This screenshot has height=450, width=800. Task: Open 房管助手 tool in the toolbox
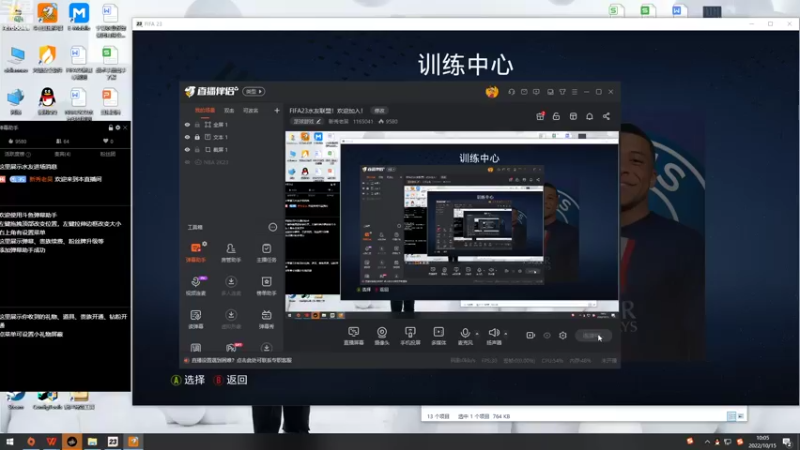tap(231, 252)
